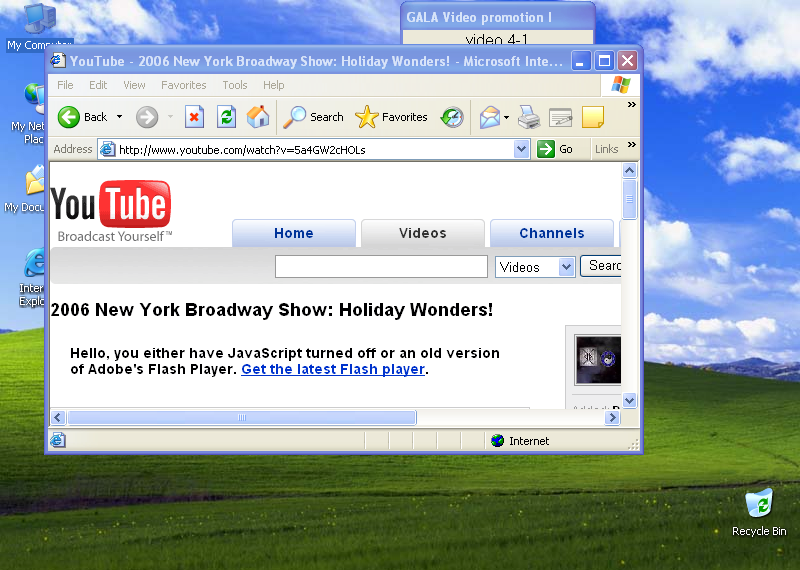Click the Windows flag throbber logo
800x570 pixels.
coord(620,85)
